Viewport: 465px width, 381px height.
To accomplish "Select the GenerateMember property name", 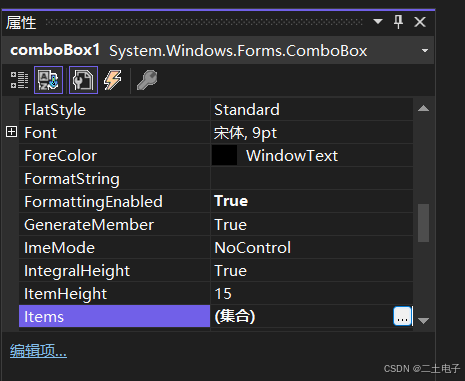I will pos(89,225).
